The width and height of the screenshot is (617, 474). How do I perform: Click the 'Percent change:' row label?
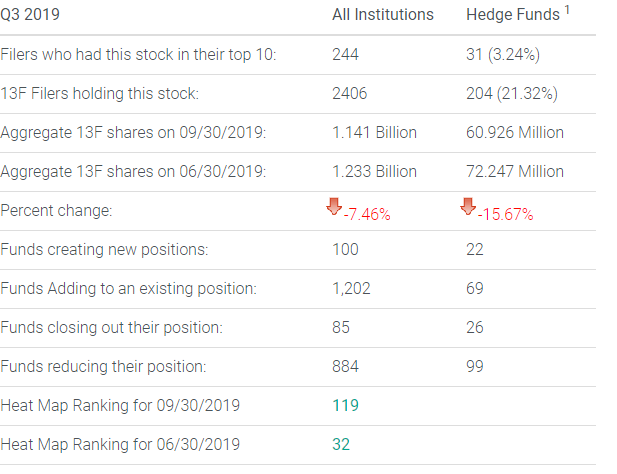[x=57, y=211]
